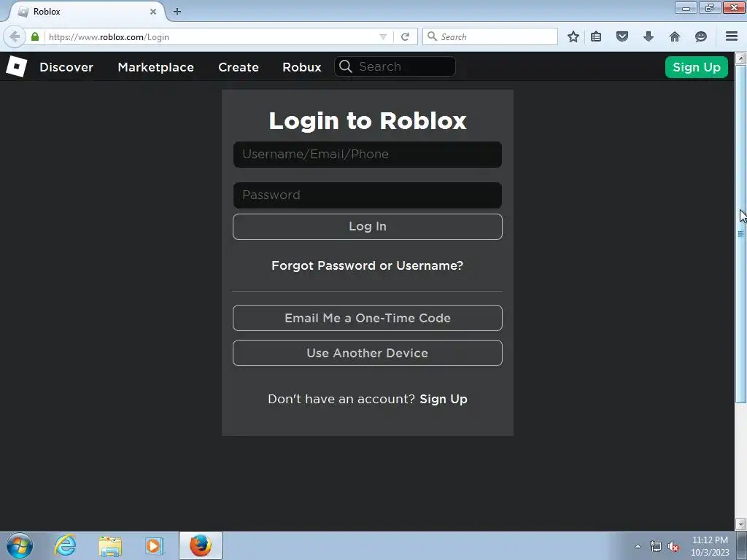
Task: Click the Roblox site Search box
Action: coord(395,66)
